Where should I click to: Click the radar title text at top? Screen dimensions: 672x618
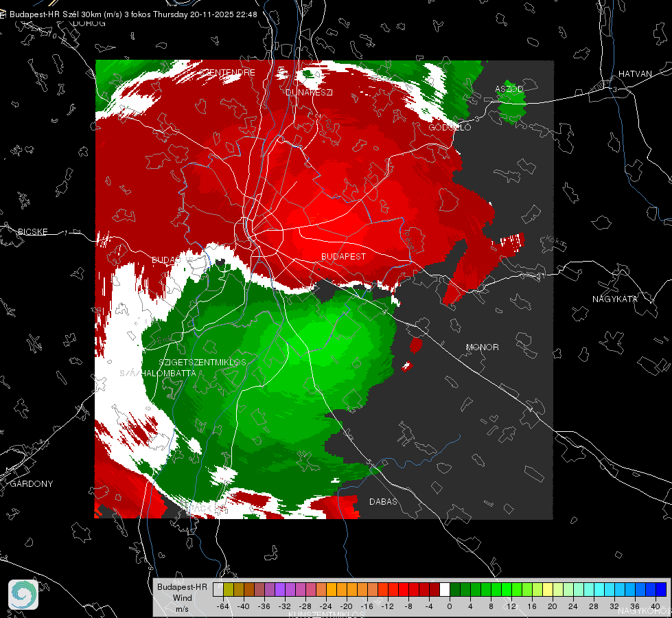click(x=133, y=14)
